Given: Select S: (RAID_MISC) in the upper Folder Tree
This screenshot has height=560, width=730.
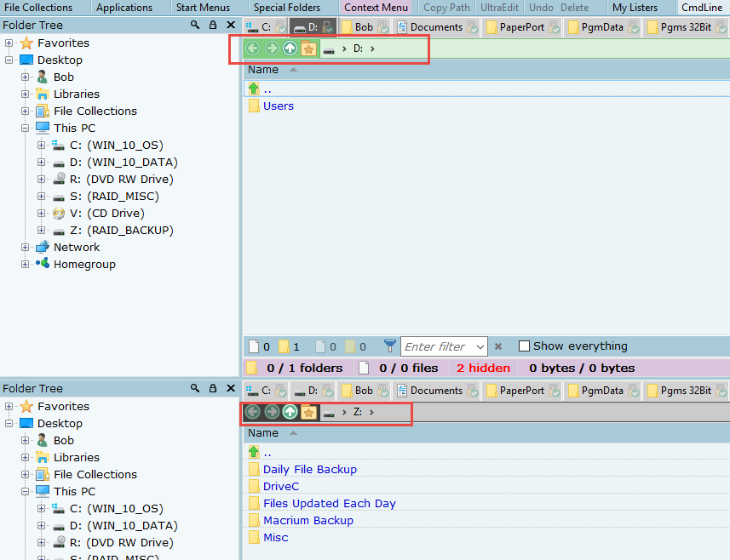Looking at the screenshot, I should pyautogui.click(x=114, y=197).
